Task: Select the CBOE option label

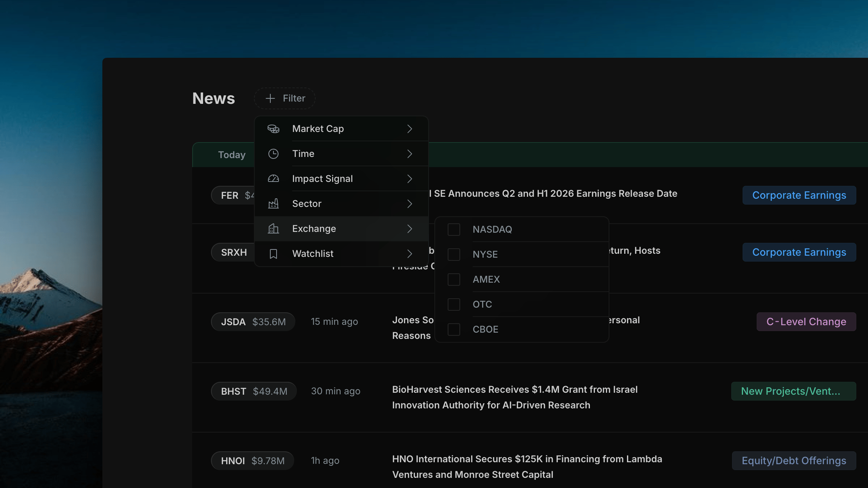Action: tap(486, 329)
